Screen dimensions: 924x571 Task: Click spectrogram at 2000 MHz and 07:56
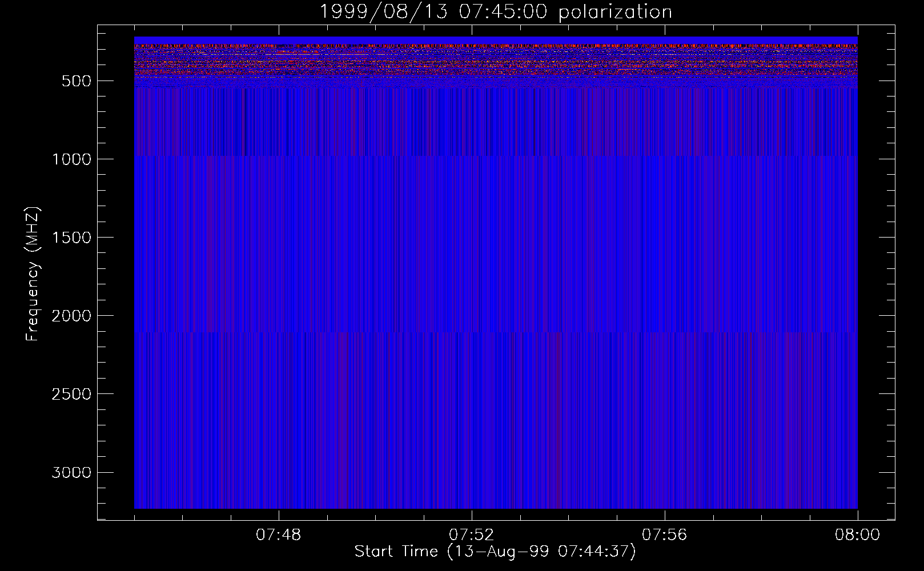click(665, 315)
